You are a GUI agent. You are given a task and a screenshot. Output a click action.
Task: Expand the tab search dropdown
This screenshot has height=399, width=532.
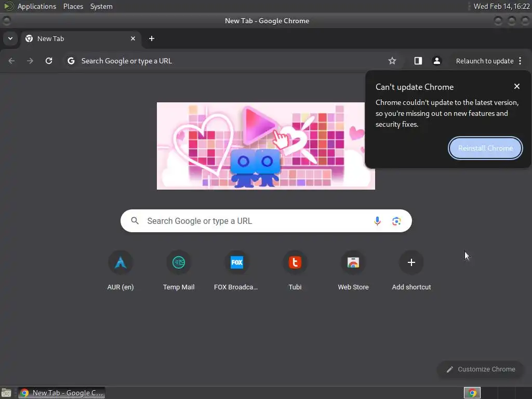coord(10,38)
